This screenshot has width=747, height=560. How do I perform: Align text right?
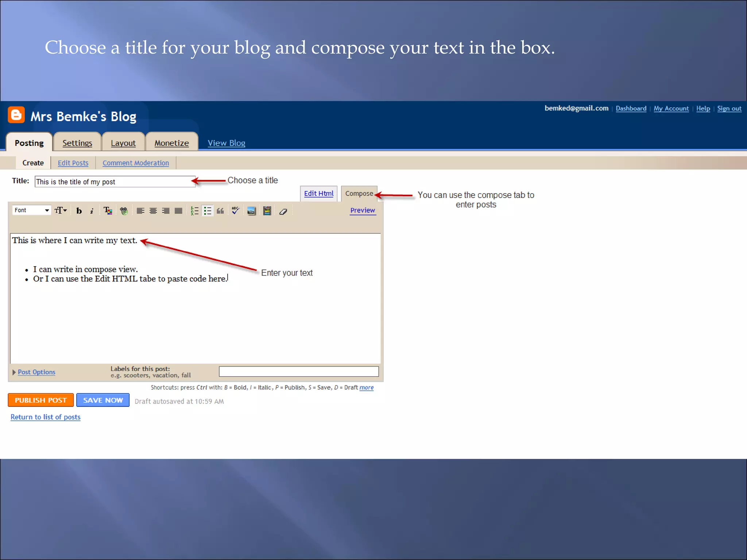click(x=166, y=211)
